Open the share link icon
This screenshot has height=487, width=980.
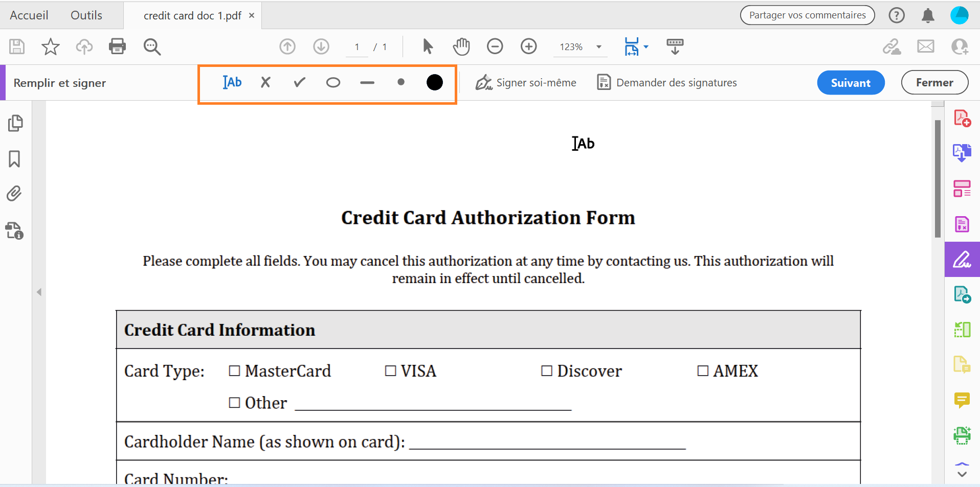[892, 47]
